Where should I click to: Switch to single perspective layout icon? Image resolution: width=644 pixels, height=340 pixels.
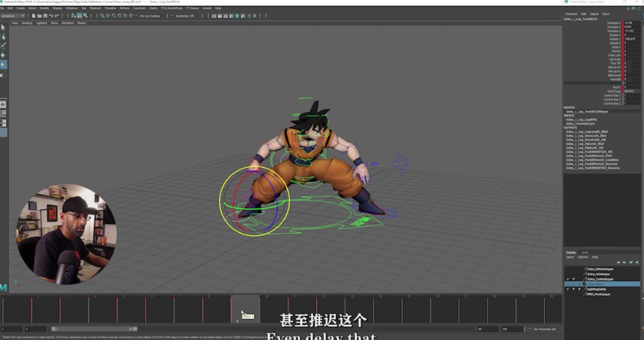[x=3, y=104]
